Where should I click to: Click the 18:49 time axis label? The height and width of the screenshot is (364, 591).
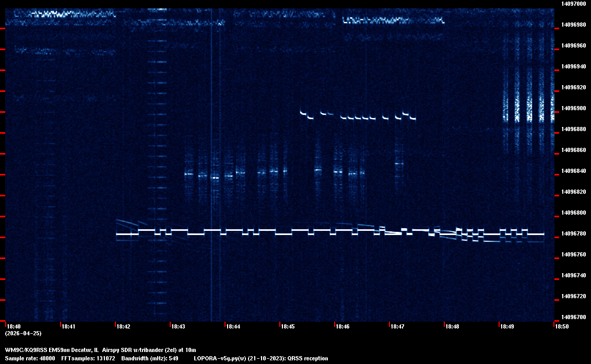507,326
